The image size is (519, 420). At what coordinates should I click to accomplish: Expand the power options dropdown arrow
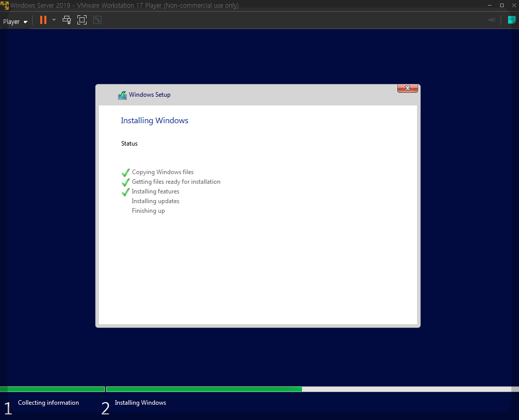point(54,20)
